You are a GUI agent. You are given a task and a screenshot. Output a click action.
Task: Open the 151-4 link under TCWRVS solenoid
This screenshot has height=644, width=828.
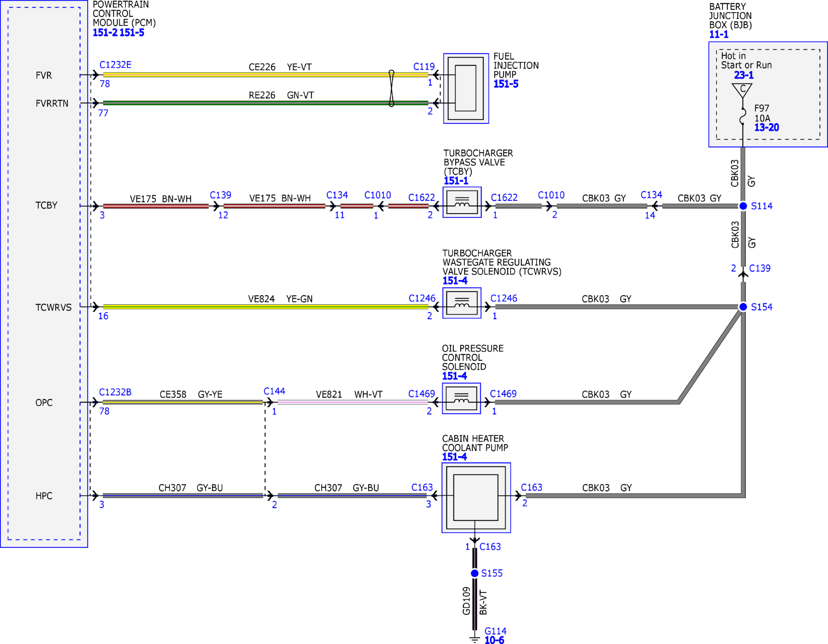[x=455, y=281]
